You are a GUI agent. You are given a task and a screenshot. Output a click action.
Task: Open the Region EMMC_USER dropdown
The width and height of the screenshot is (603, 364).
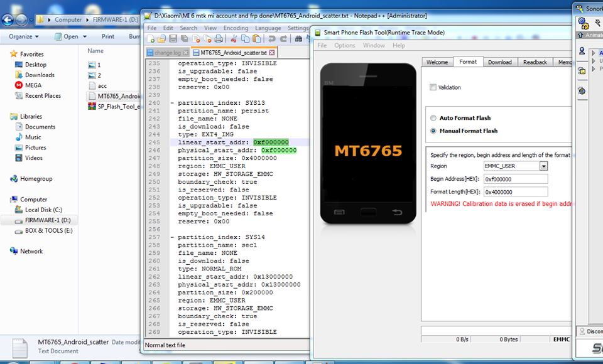tap(543, 166)
